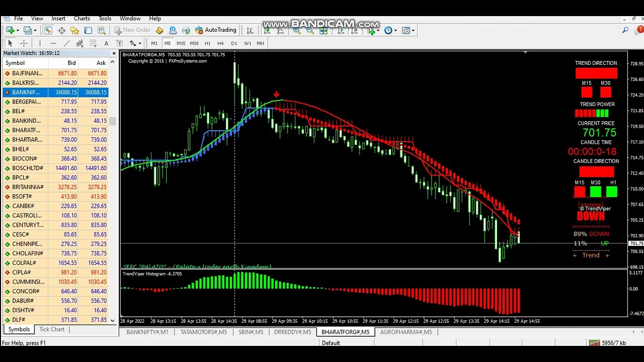Close the Market Watch panel
The height and width of the screenshot is (362, 644).
pos(114,53)
